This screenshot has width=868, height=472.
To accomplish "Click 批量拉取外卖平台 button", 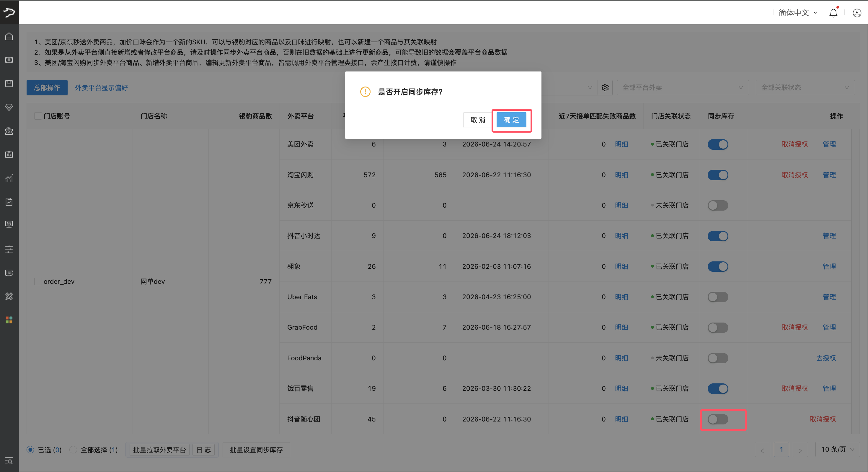I will click(159, 450).
